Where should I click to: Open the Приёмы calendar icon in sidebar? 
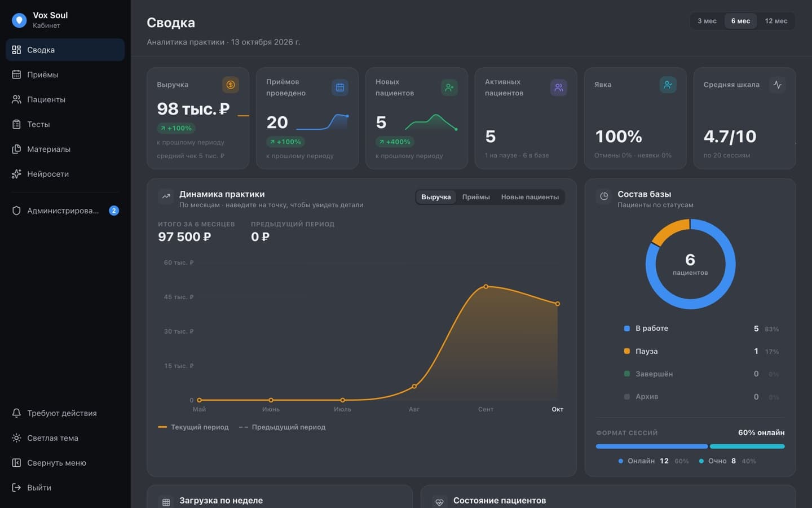pyautogui.click(x=16, y=75)
